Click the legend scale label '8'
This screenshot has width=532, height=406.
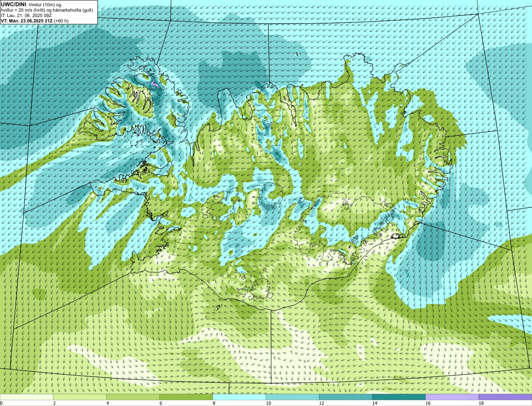click(214, 403)
